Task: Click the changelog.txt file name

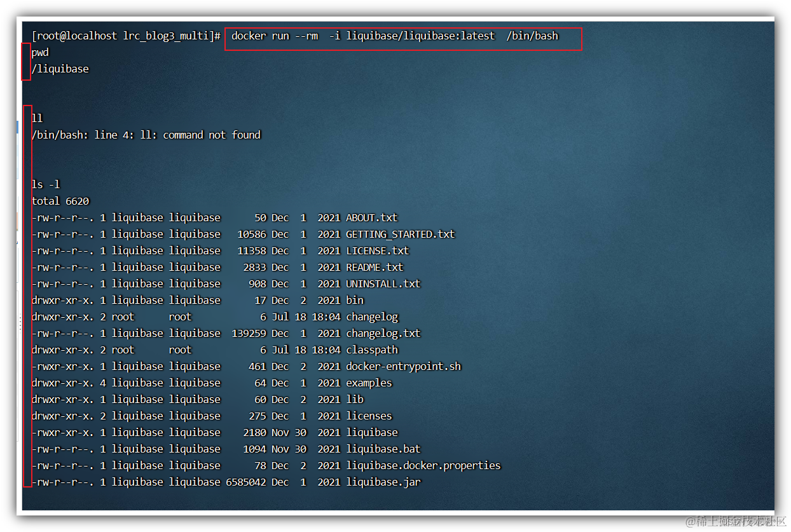Action: 383,333
